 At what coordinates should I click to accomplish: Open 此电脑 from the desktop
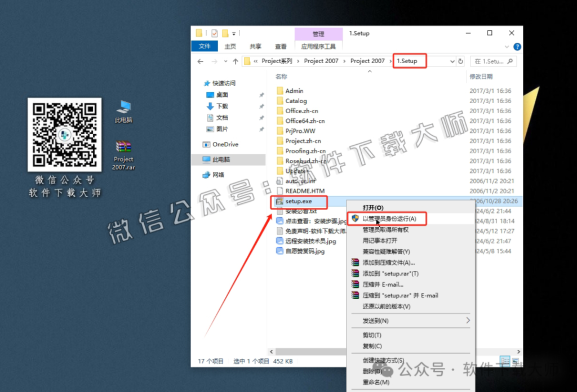pos(123,110)
